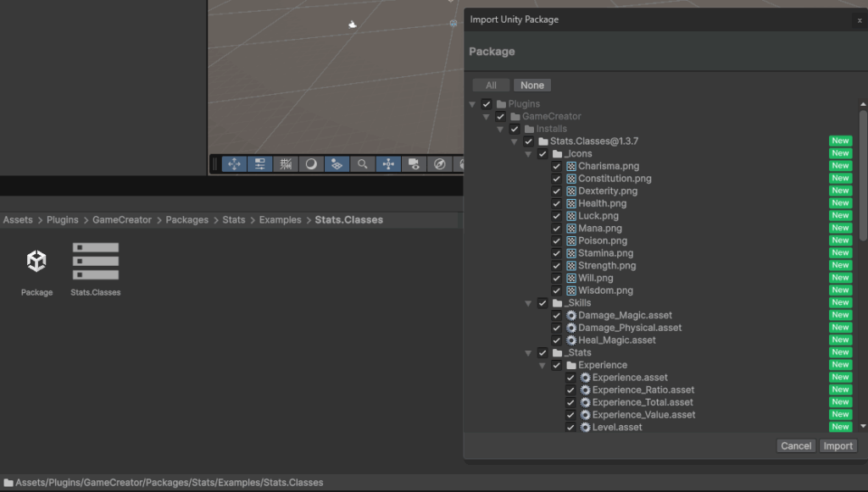Open the tool settings sliders overlay icon

[259, 164]
